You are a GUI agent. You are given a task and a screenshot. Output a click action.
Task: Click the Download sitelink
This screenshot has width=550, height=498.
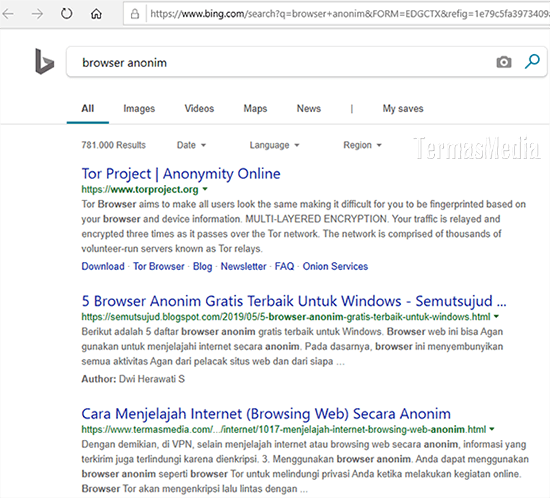click(x=103, y=266)
